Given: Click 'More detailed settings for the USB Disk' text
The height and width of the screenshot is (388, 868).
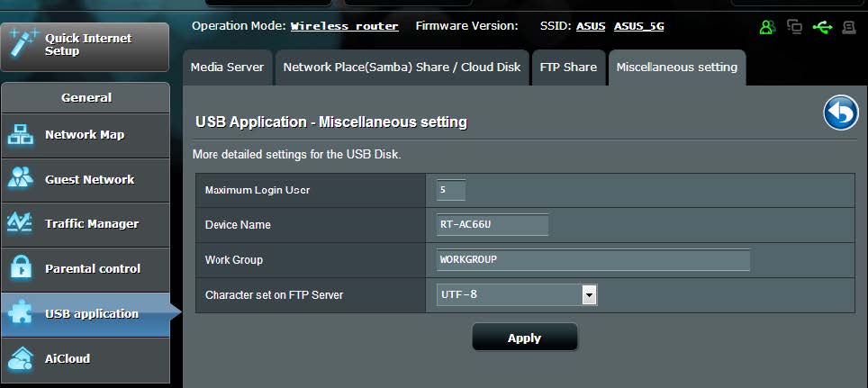Looking at the screenshot, I should tap(297, 155).
